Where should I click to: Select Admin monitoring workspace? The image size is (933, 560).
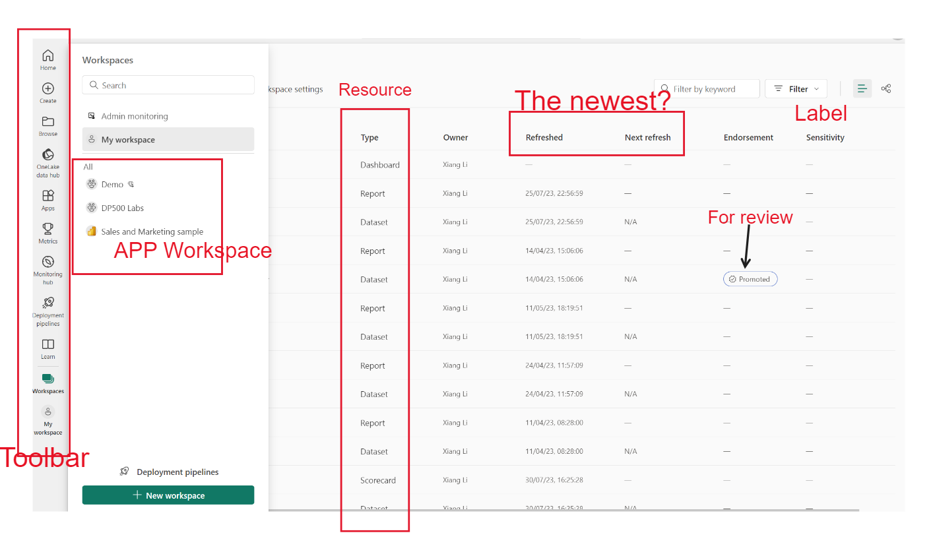point(135,116)
